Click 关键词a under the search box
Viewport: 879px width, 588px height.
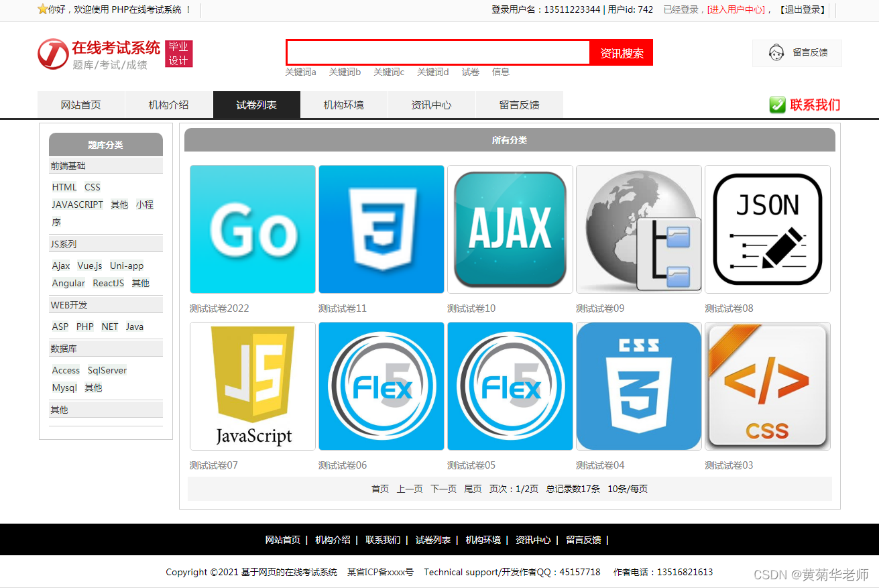[300, 72]
